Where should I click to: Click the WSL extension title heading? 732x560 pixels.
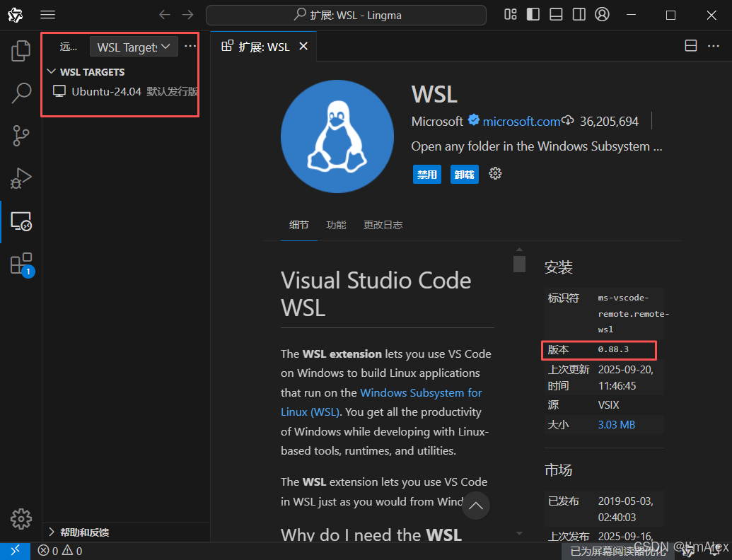coord(434,94)
